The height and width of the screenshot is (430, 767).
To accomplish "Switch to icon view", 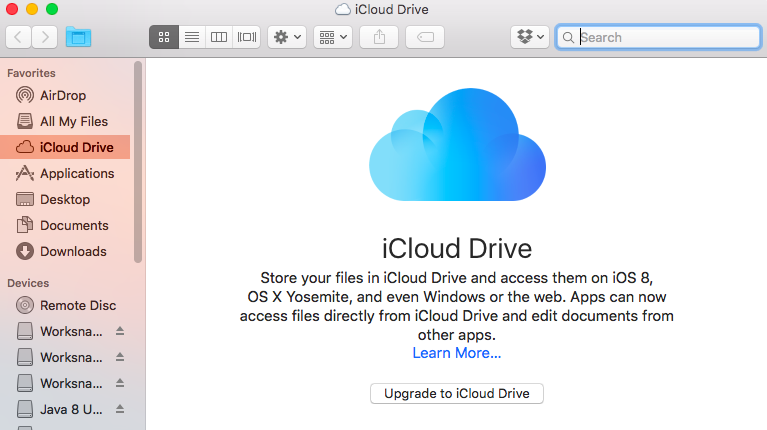I will click(x=164, y=37).
